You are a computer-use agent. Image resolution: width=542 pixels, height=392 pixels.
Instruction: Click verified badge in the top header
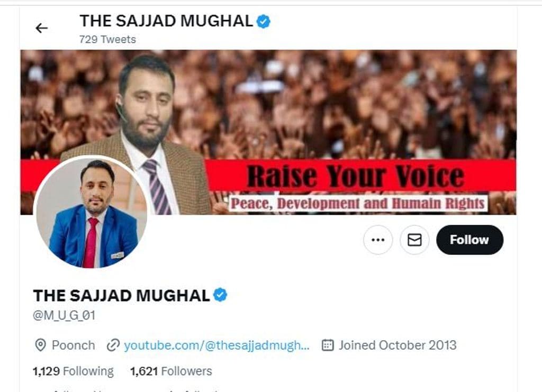tap(264, 21)
